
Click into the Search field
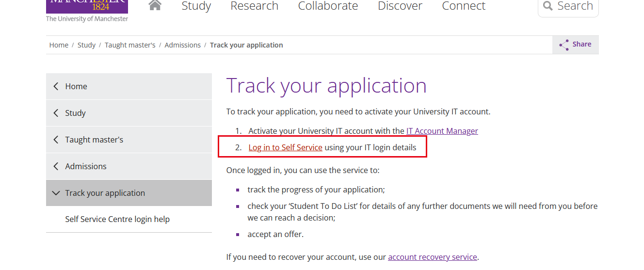pyautogui.click(x=575, y=6)
